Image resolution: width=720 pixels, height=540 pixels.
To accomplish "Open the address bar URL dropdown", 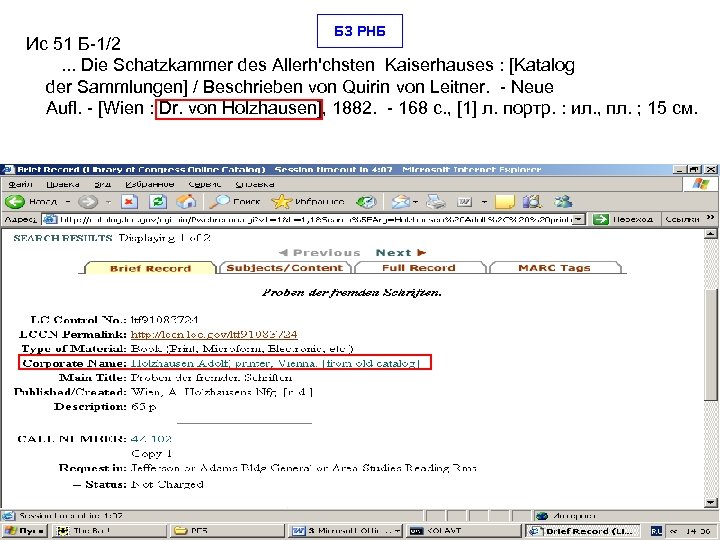I will pyautogui.click(x=580, y=219).
